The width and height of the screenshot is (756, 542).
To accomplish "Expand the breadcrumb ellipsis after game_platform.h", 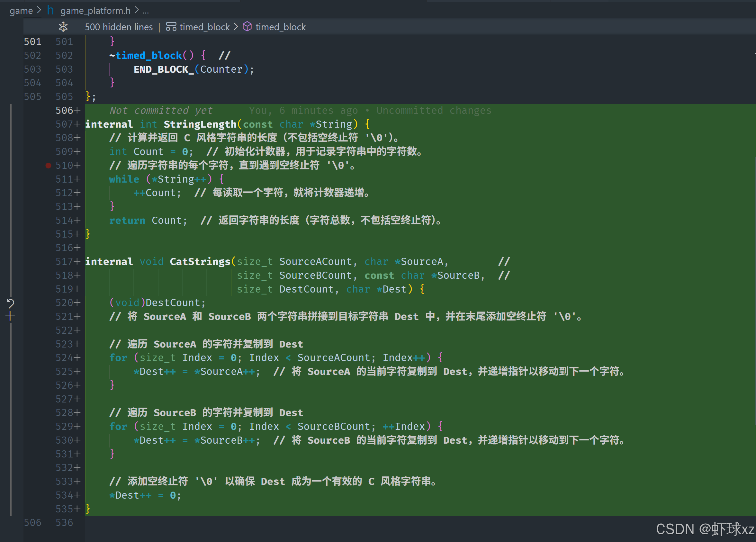I will pyautogui.click(x=146, y=11).
